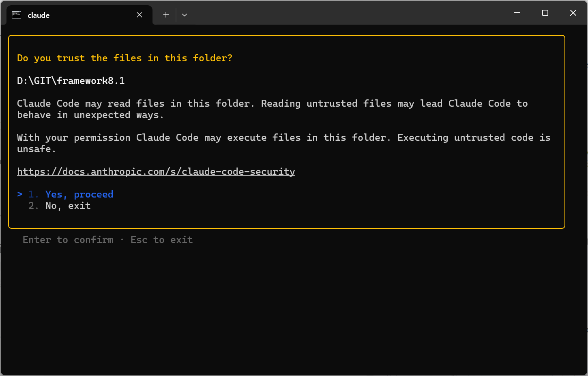Close the terminal window
This screenshot has width=588, height=376.
tap(573, 13)
